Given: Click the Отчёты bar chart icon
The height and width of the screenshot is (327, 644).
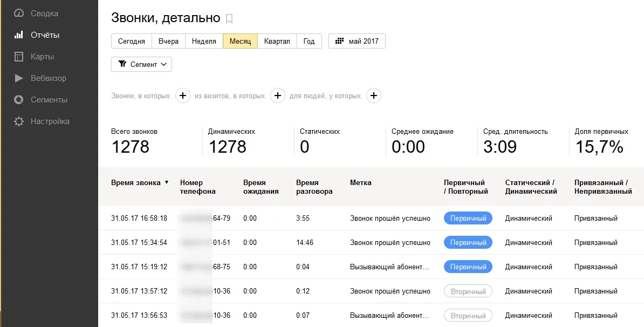Looking at the screenshot, I should coord(19,35).
